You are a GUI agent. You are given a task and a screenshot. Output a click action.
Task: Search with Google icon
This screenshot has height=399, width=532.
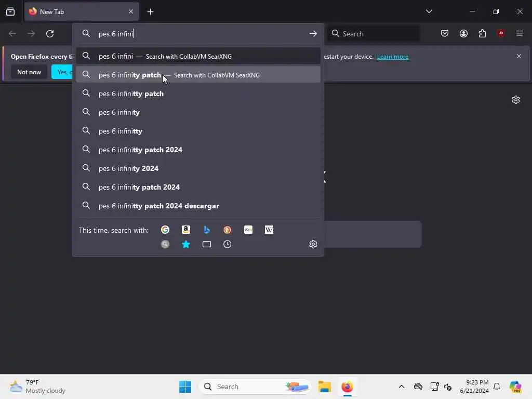point(165,230)
